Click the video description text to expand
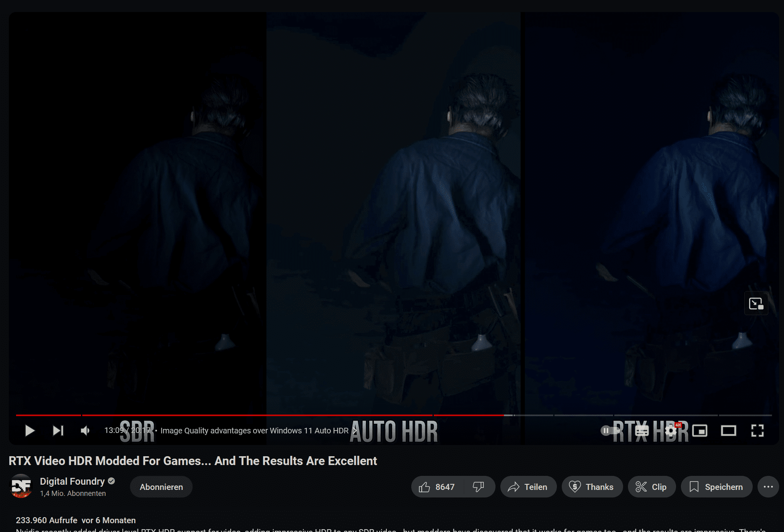The image size is (784, 532). click(391, 530)
